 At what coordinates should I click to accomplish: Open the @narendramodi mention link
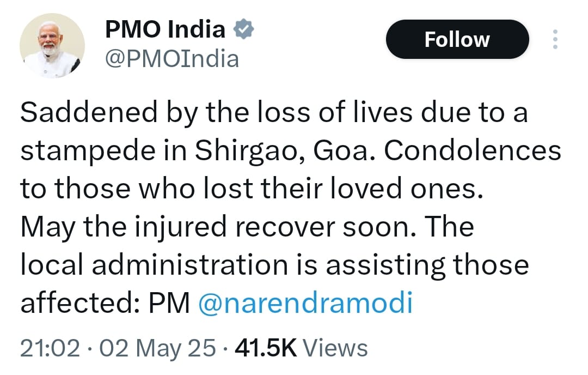point(305,303)
